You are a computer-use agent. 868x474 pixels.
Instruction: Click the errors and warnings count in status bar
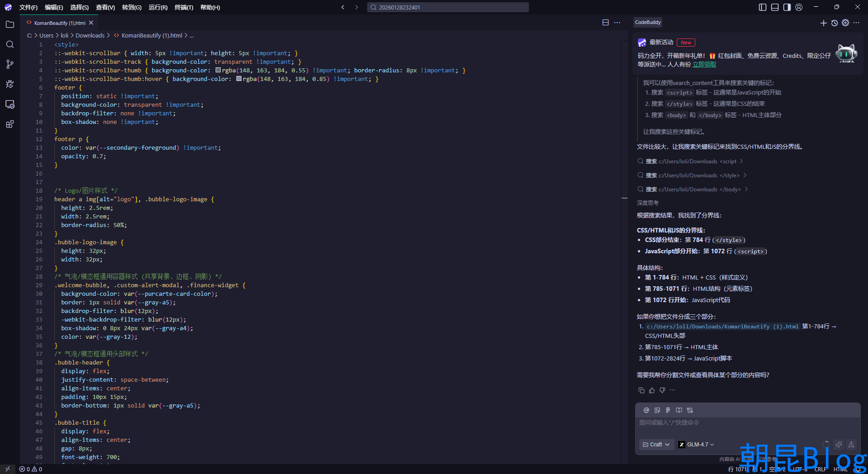(x=31, y=469)
